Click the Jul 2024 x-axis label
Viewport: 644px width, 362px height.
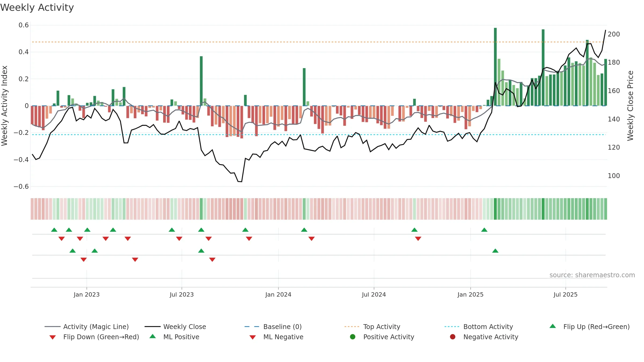(x=374, y=294)
